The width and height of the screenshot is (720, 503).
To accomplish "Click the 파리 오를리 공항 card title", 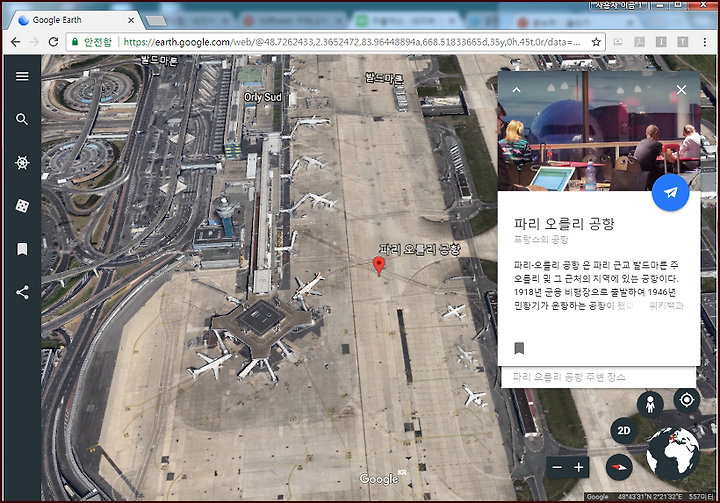I will tap(564, 224).
